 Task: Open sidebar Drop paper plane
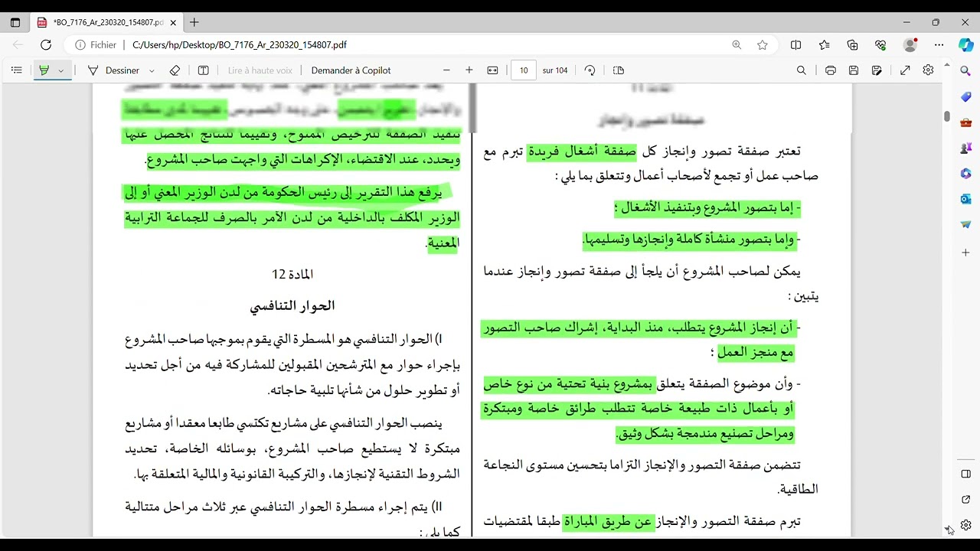click(x=966, y=225)
